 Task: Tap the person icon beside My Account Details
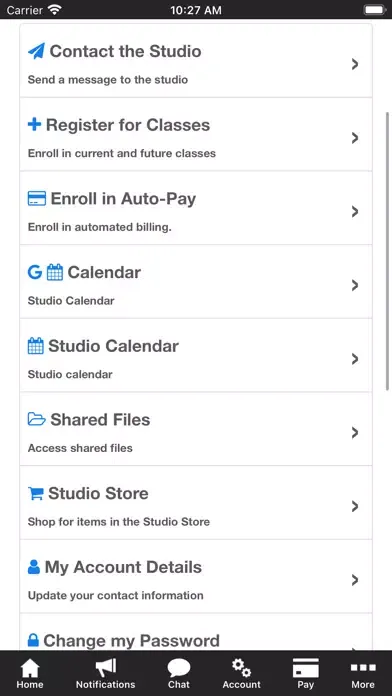pyautogui.click(x=34, y=567)
